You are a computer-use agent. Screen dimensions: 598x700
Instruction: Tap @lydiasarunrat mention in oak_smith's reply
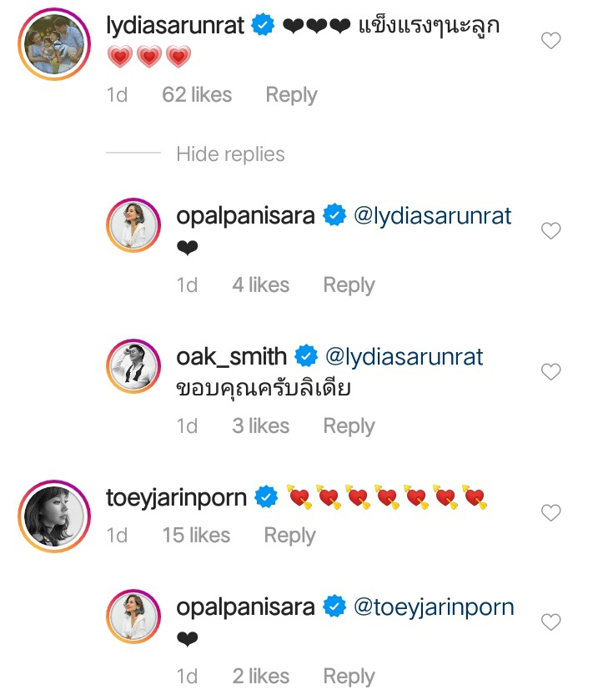click(x=403, y=357)
